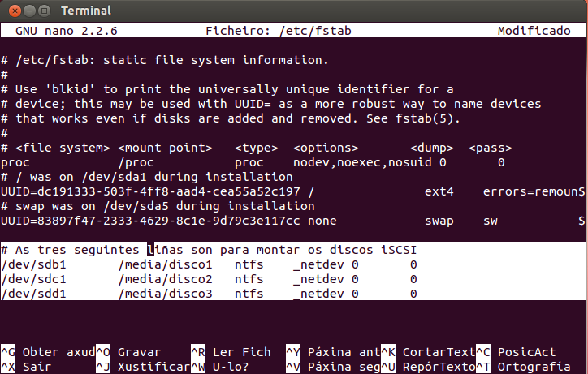Click the '<file system>' column header
This screenshot has height=374, width=588.
coord(63,148)
